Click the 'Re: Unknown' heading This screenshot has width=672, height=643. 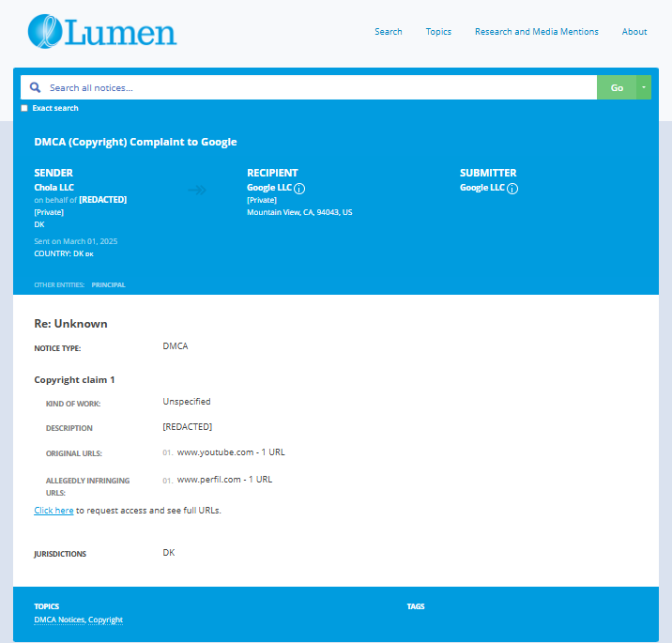70,324
